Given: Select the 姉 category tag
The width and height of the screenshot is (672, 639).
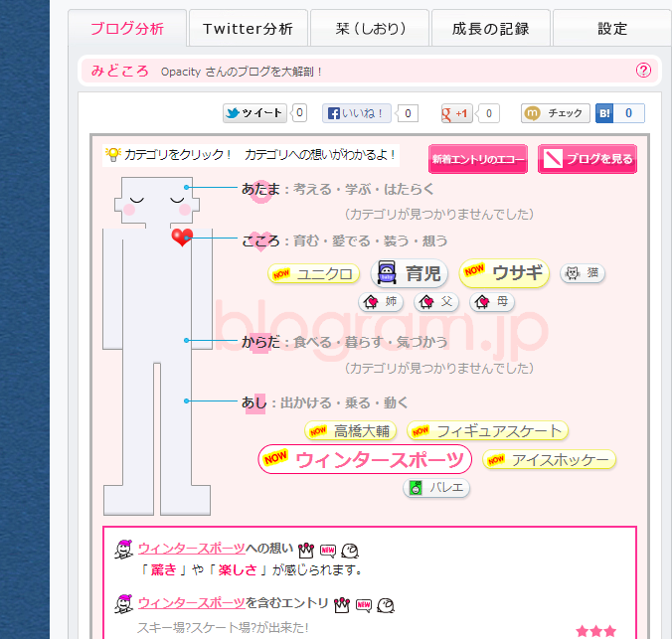Looking at the screenshot, I should [x=381, y=302].
